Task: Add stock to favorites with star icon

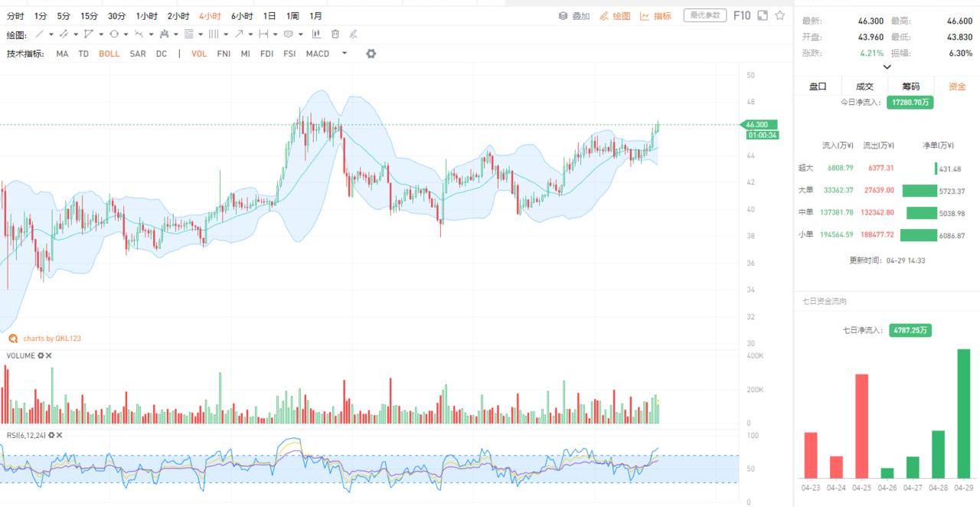Action: point(780,15)
